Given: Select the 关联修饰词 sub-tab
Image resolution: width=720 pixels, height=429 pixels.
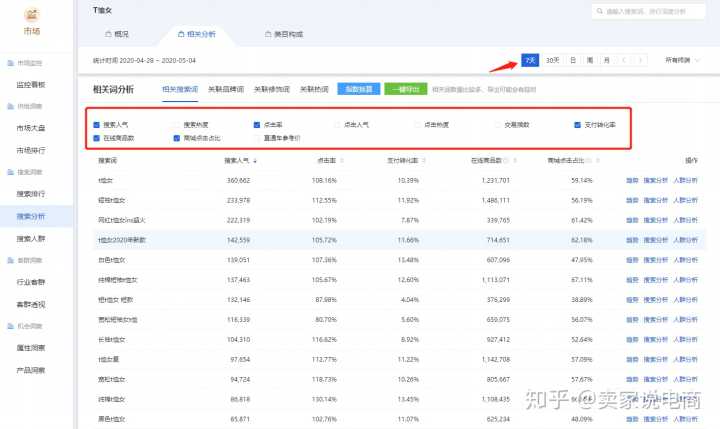Looking at the screenshot, I should tap(272, 89).
